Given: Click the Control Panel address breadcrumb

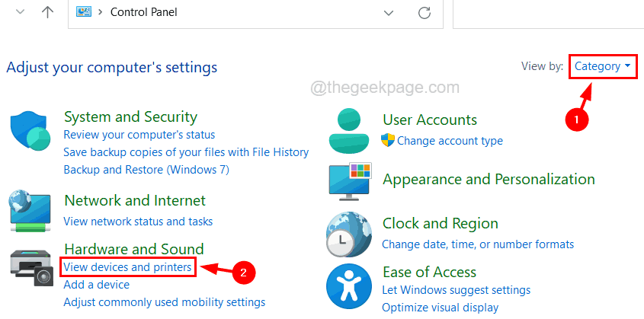Looking at the screenshot, I should 144,12.
